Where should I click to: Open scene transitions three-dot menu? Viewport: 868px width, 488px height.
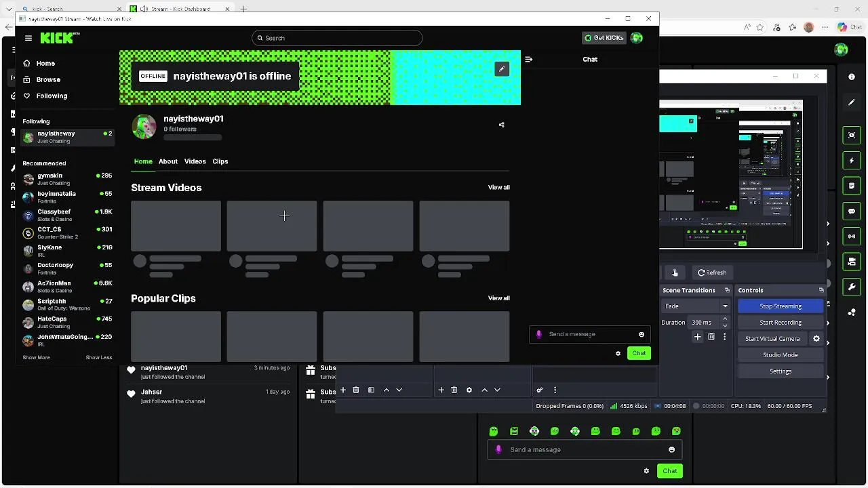pyautogui.click(x=724, y=337)
